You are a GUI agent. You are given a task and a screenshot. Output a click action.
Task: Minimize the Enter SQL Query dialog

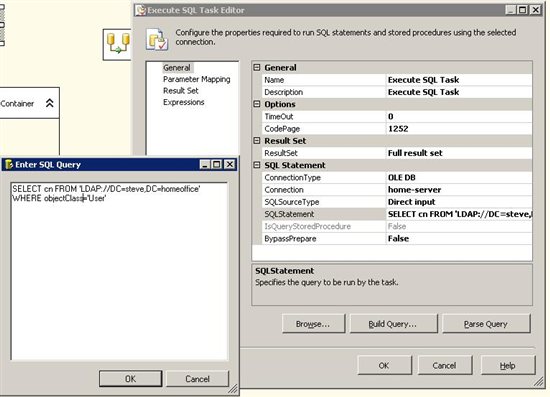click(205, 164)
